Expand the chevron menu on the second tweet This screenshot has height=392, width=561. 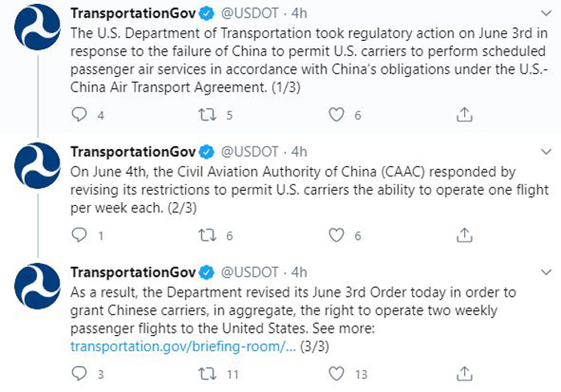[x=546, y=152]
